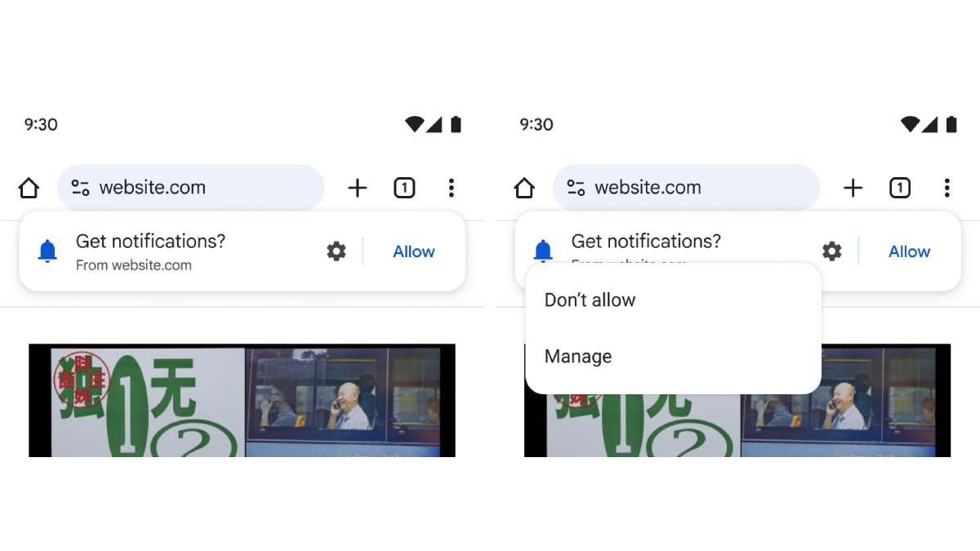Add a new tab with the plus icon in the left screen
This screenshot has width=980, height=551.
(358, 188)
